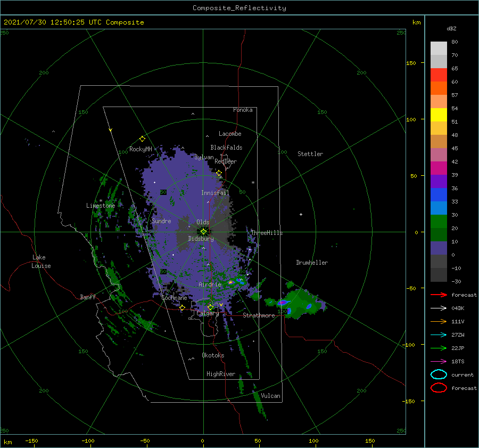Click the Innisfail label
This screenshot has width=479, height=448.
(x=215, y=193)
